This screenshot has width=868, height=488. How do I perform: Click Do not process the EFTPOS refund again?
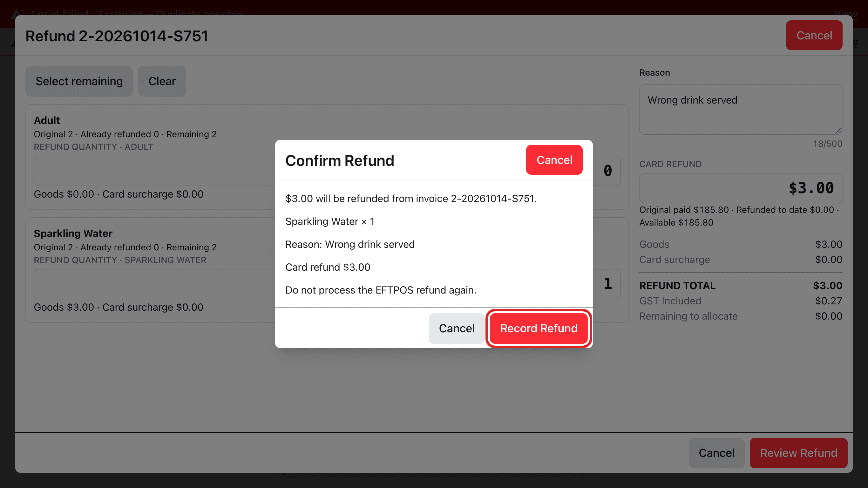coord(381,290)
